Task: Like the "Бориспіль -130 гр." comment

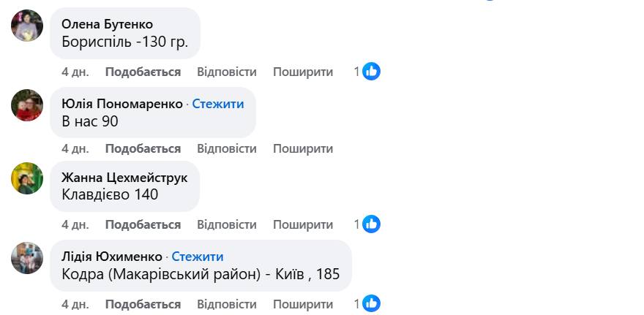Action: [143, 72]
